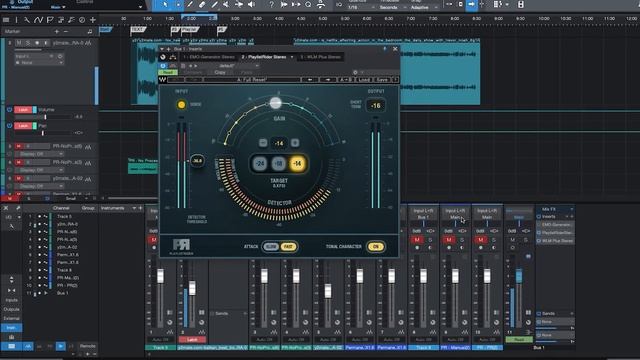Viewport: 640px width, 360px height.
Task: Switch to WLM Plus Stereo insert tab
Action: tap(320, 57)
